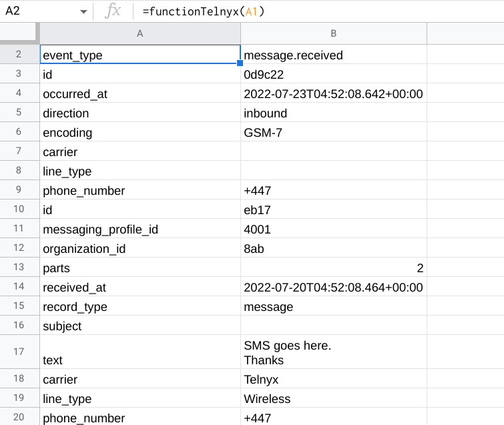
Task: Click the Telnyx carrier value cell
Action: 333,379
